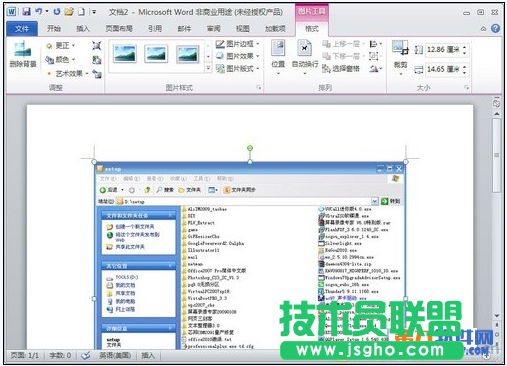Open the Picture Styles (图片样式) dialog launcher
Image resolution: width=507 pixels, height=366 pixels.
point(258,87)
